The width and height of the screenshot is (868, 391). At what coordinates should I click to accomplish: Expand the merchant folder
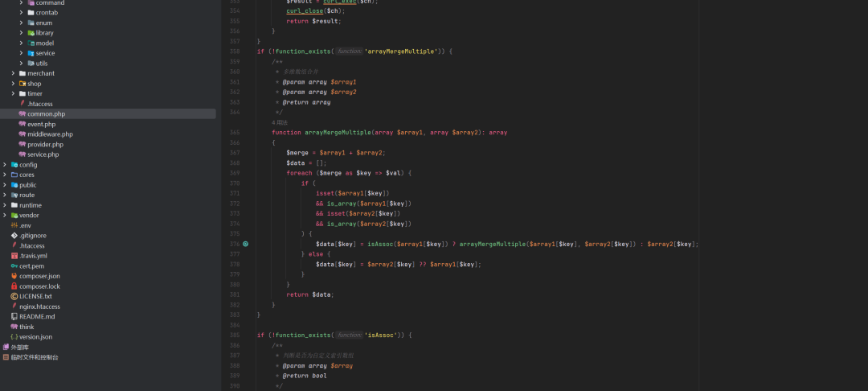tap(13, 73)
